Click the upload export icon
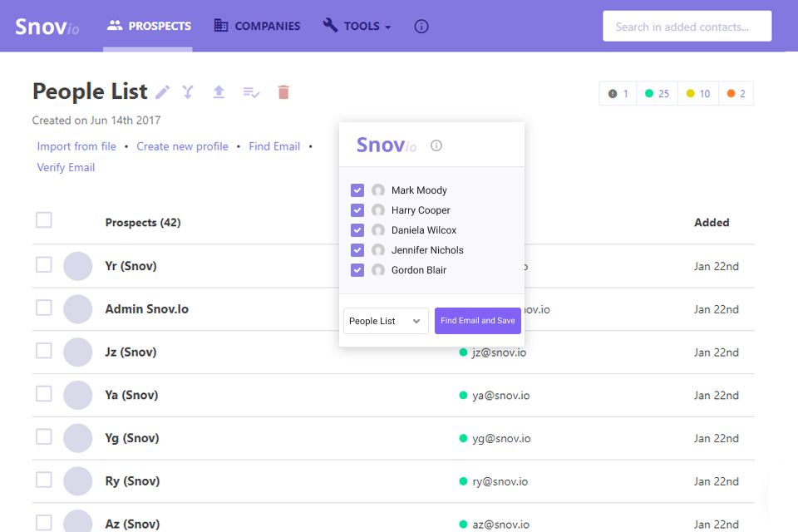The image size is (798, 532). click(219, 92)
